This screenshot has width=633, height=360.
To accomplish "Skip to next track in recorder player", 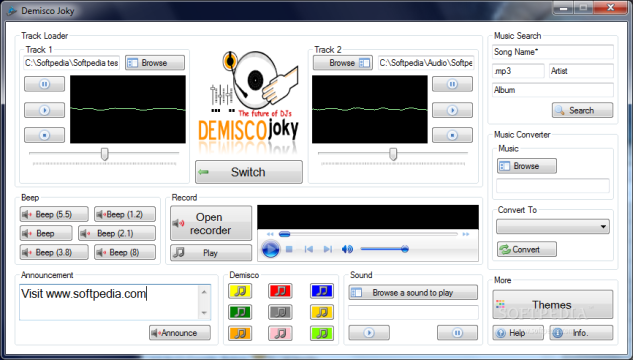I will pyautogui.click(x=327, y=249).
